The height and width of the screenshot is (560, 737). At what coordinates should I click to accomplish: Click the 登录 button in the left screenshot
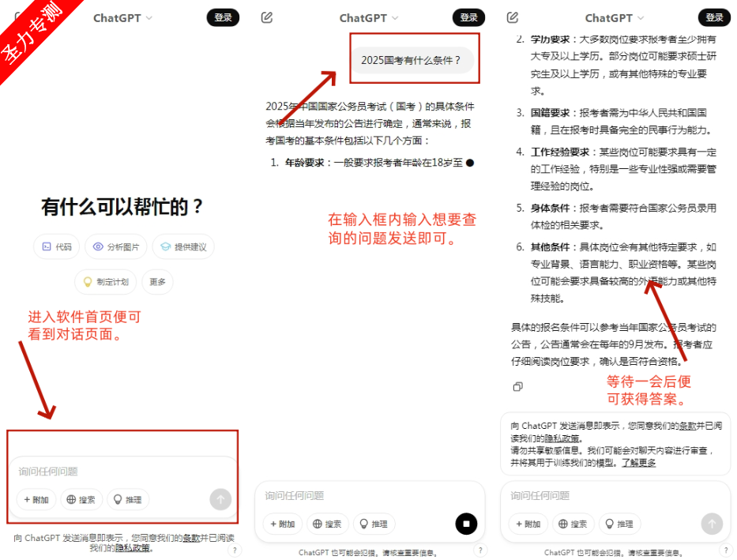click(x=223, y=17)
